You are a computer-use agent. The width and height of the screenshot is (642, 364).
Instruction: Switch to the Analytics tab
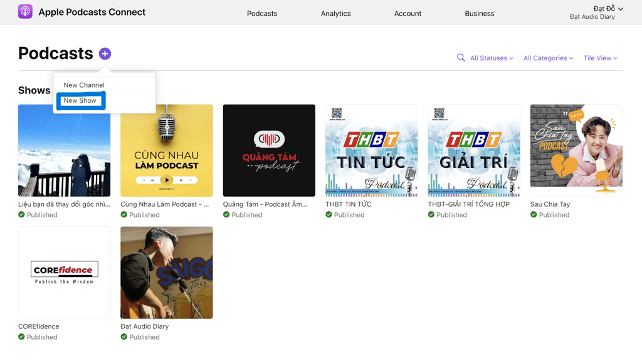(x=336, y=14)
